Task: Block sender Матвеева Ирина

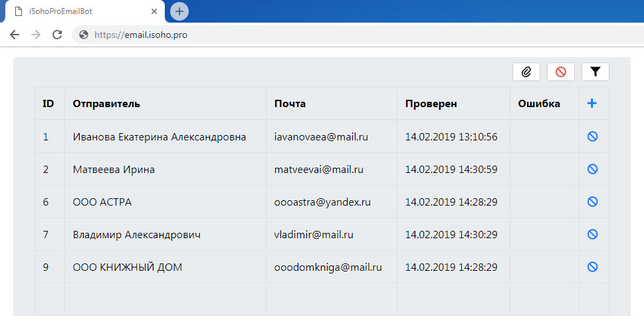Action: click(593, 169)
